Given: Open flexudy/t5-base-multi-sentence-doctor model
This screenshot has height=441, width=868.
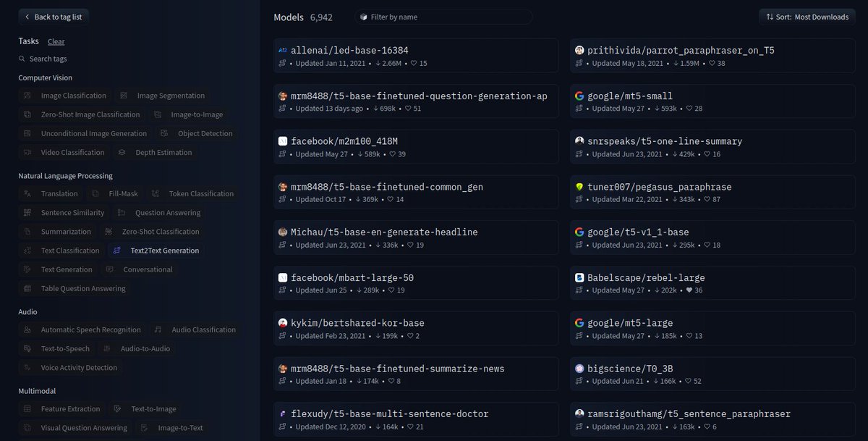Looking at the screenshot, I should point(417,420).
